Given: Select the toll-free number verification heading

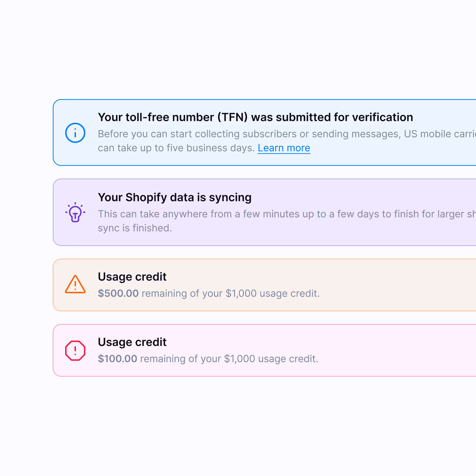Looking at the screenshot, I should (x=255, y=117).
